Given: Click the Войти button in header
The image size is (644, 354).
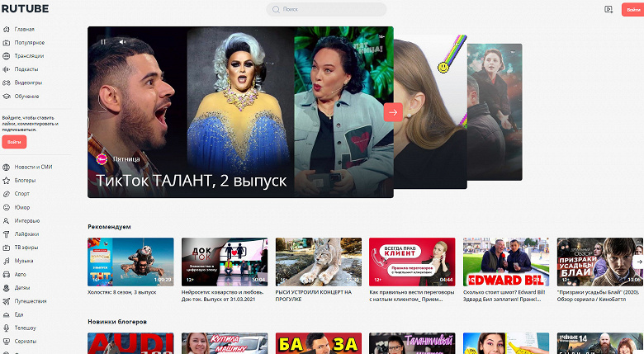Looking at the screenshot, I should pyautogui.click(x=633, y=9).
